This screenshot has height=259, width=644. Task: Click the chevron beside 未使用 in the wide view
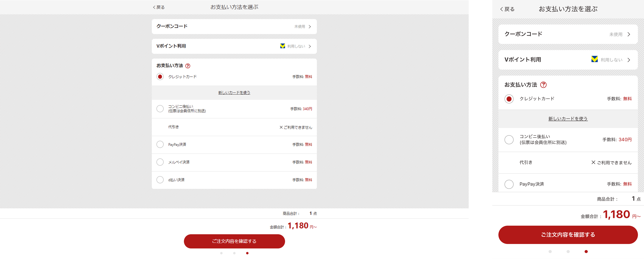click(310, 27)
